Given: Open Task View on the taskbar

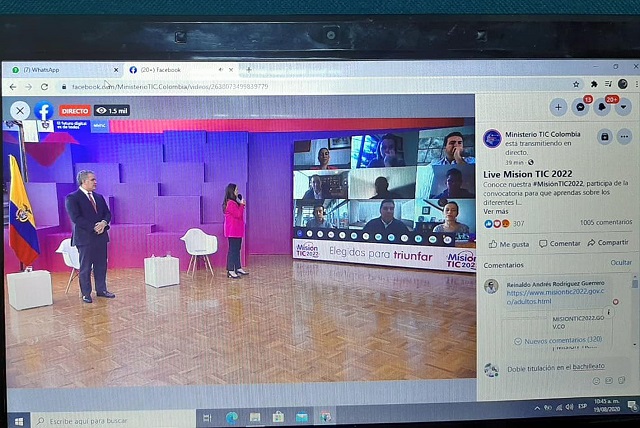Looking at the screenshot, I should point(207,418).
